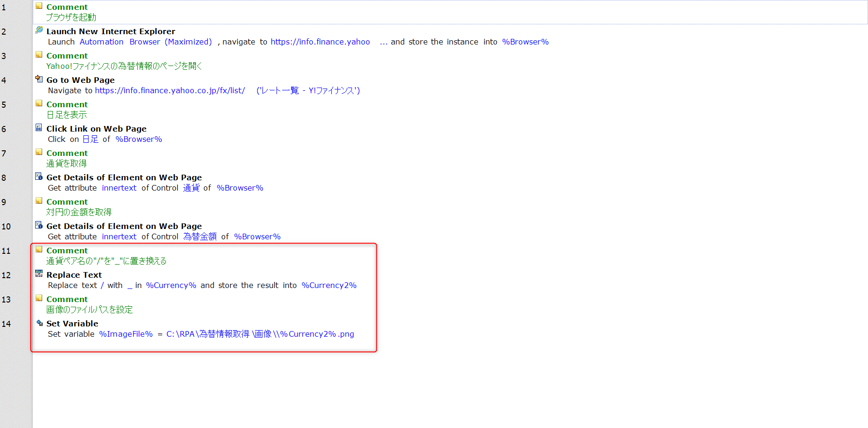Click line number 6 in the gutter
The width and height of the screenshot is (868, 428).
tap(4, 129)
